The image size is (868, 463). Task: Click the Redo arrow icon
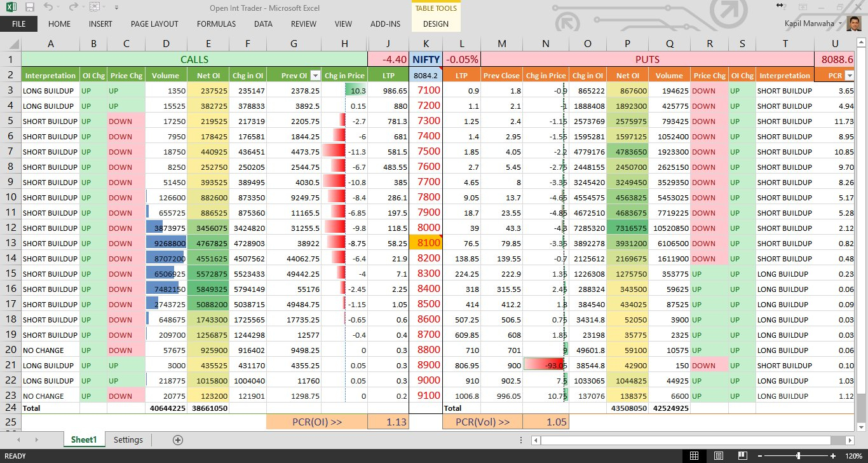coord(73,8)
